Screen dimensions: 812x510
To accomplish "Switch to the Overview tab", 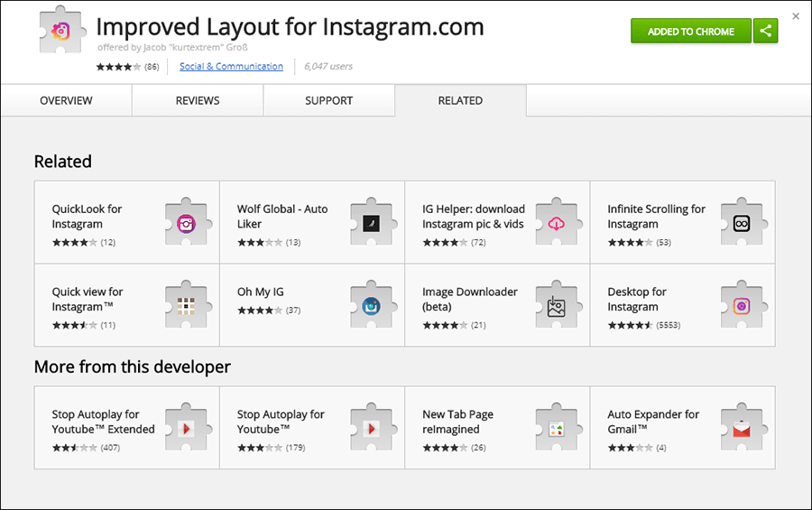I will [66, 100].
